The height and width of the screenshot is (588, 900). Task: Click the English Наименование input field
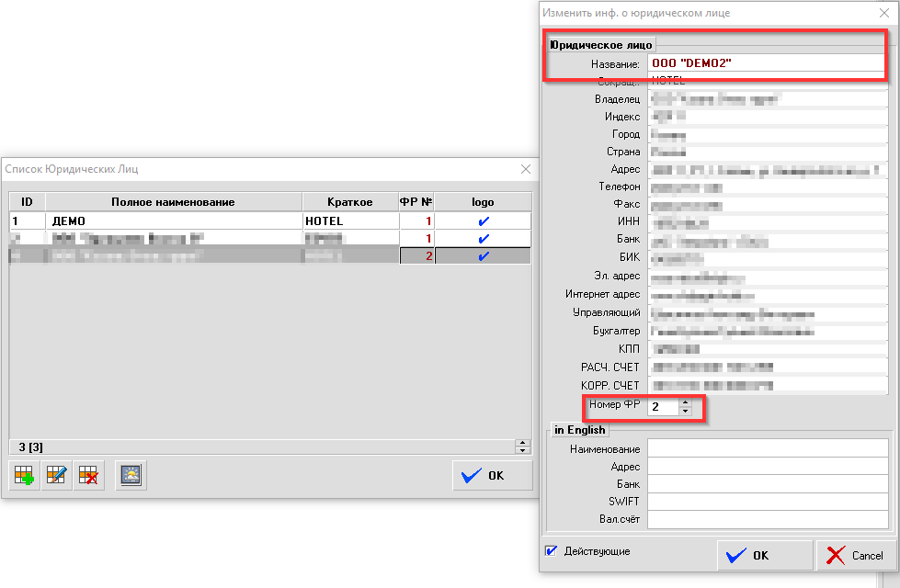click(767, 448)
